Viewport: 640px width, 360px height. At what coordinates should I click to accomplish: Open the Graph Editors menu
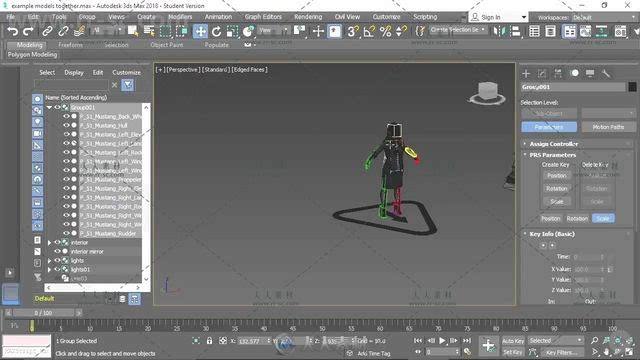pyautogui.click(x=263, y=17)
